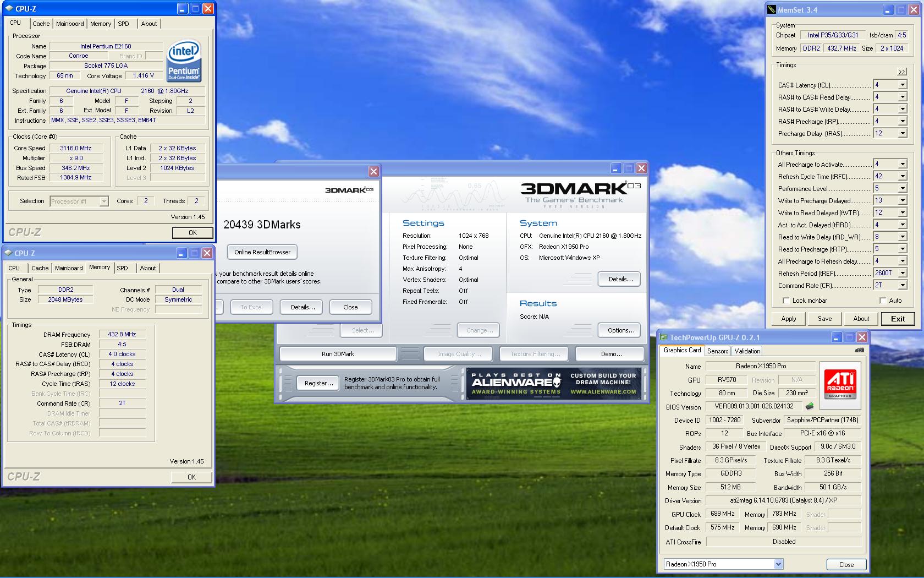Open the Radeon X1950 Pro card selector dropdown
Screen dimensions: 924x578
pyautogui.click(x=778, y=564)
